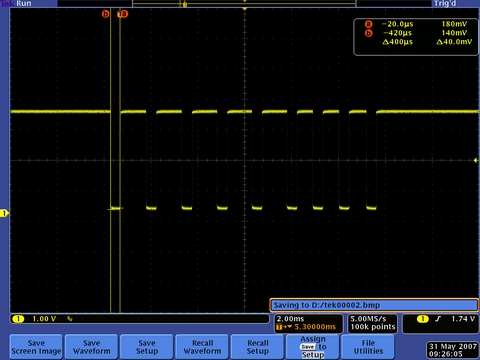Viewport: 480px width, 360px height.
Task: Click the 5.00MS/s sample rate readout
Action: (368, 319)
